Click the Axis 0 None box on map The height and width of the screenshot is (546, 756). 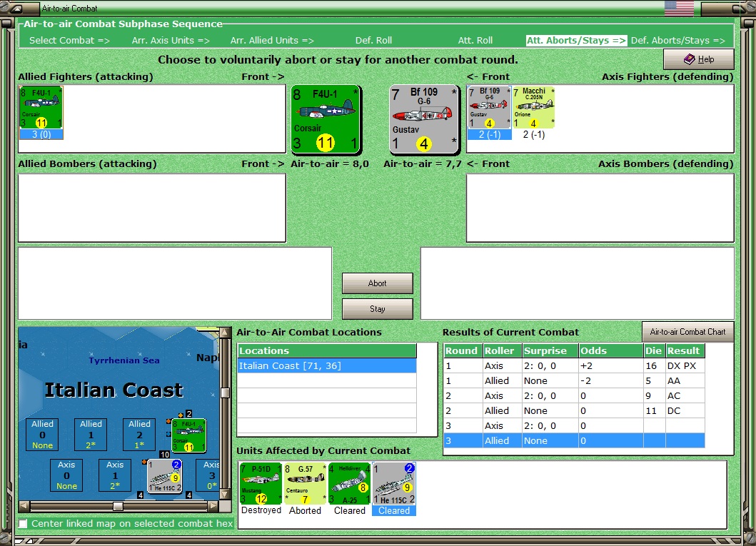66,475
